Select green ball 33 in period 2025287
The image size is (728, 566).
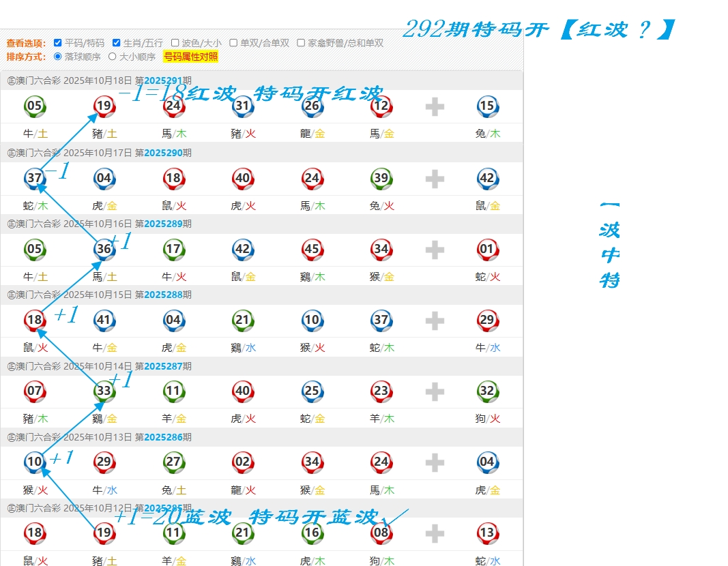[x=104, y=391]
